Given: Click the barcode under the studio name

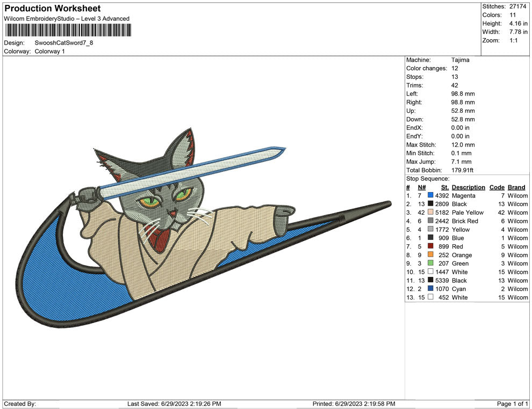Looking at the screenshot, I should 68,30.
